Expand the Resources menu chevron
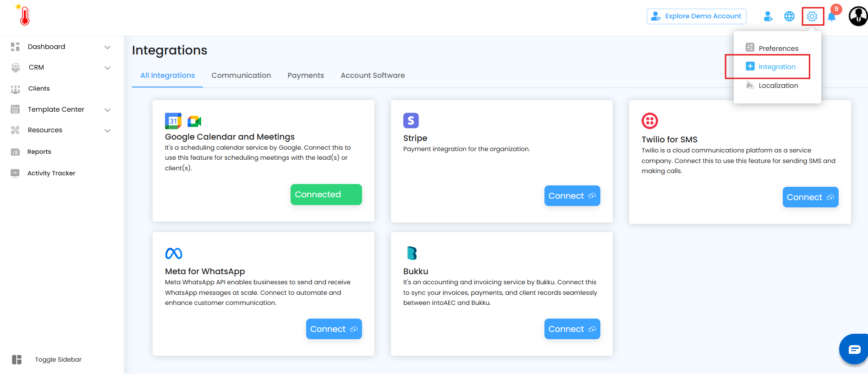This screenshot has width=868, height=374. point(107,130)
